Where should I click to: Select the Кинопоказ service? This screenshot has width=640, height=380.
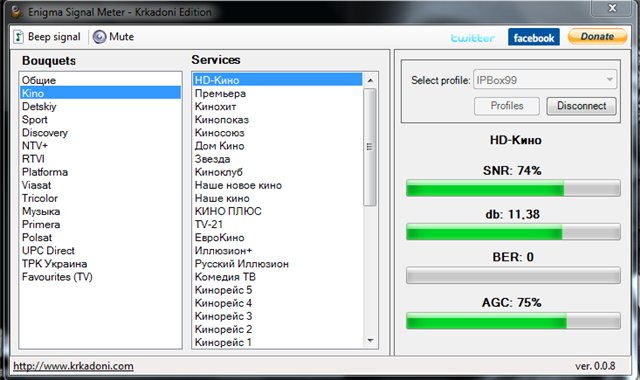coord(278,119)
